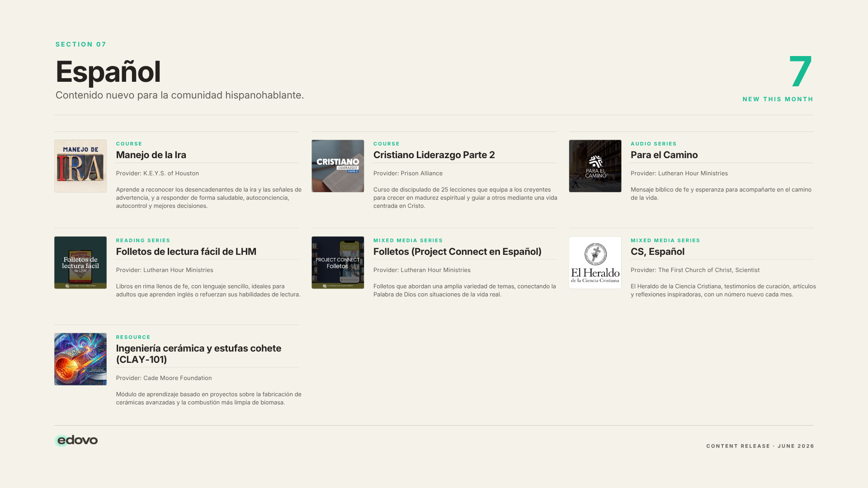Click the "El Heraldo de la Ciencia Cristiana, testimonios" description
Screen dimensions: 868x488
tap(723, 291)
